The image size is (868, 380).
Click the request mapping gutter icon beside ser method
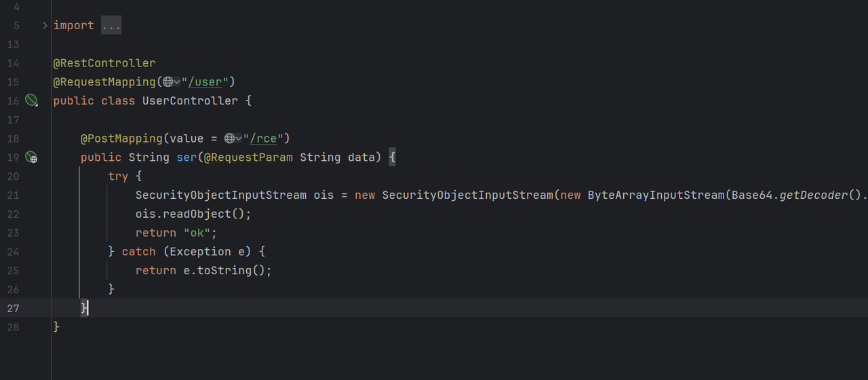pyautogui.click(x=31, y=157)
